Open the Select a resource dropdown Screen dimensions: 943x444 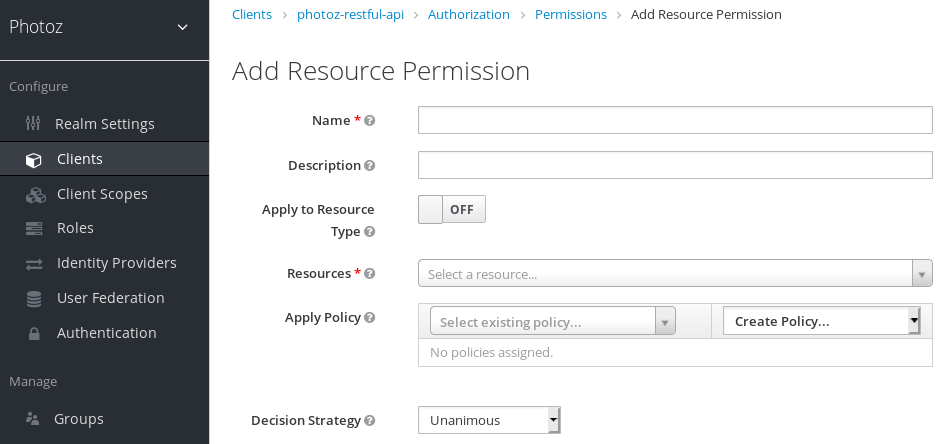pyautogui.click(x=675, y=273)
